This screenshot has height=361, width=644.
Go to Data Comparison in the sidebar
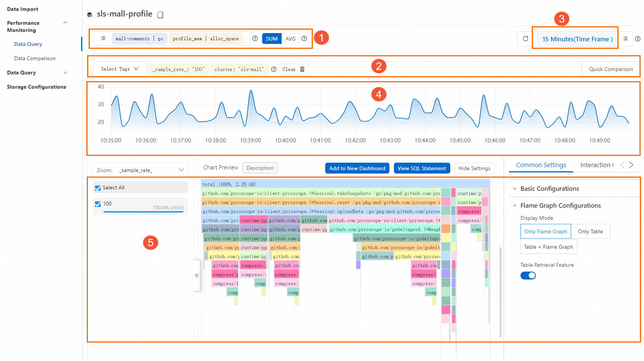[x=35, y=58]
